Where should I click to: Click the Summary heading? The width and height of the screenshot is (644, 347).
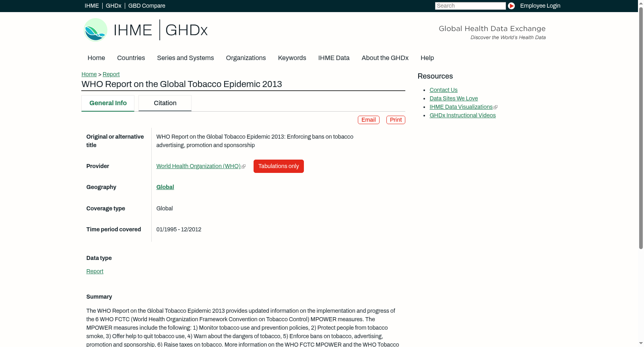[x=99, y=297]
